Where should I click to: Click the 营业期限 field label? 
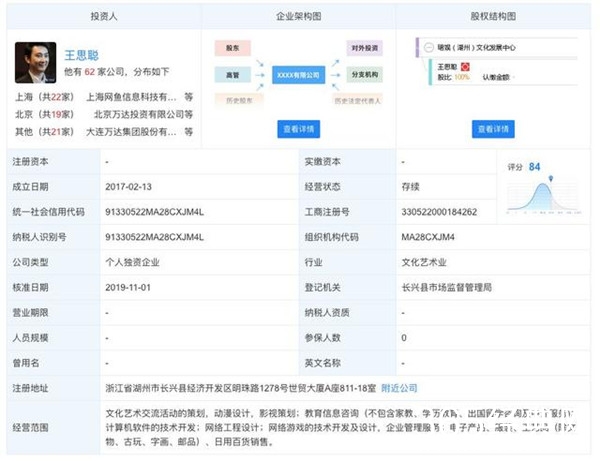[31, 313]
